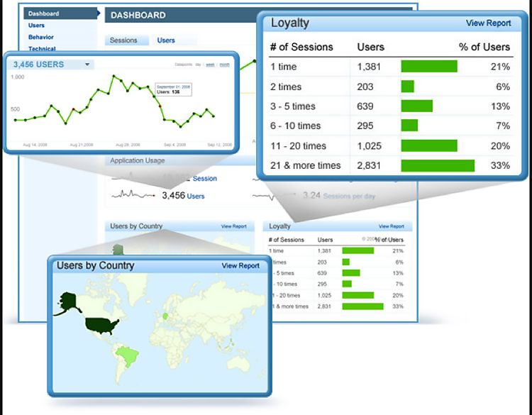Select Brazil on the enlarged map
This screenshot has height=415, width=532.
coord(127,355)
